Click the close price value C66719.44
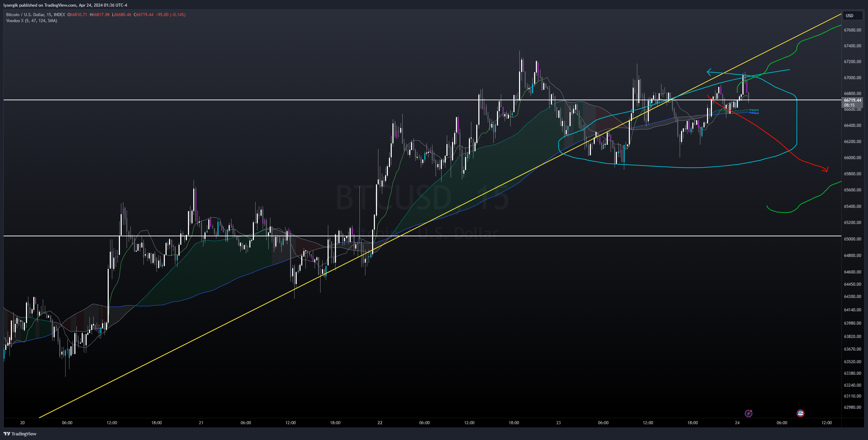This screenshot has height=440, width=868. click(144, 15)
